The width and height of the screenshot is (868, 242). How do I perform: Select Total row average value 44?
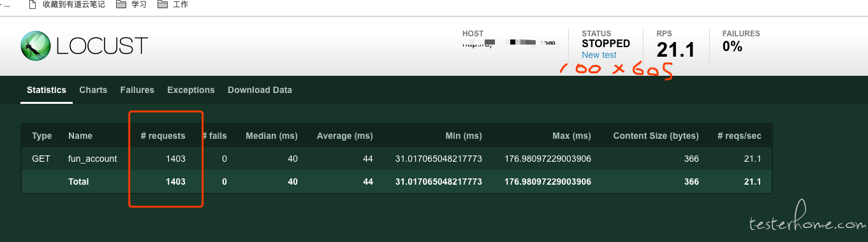coord(367,181)
